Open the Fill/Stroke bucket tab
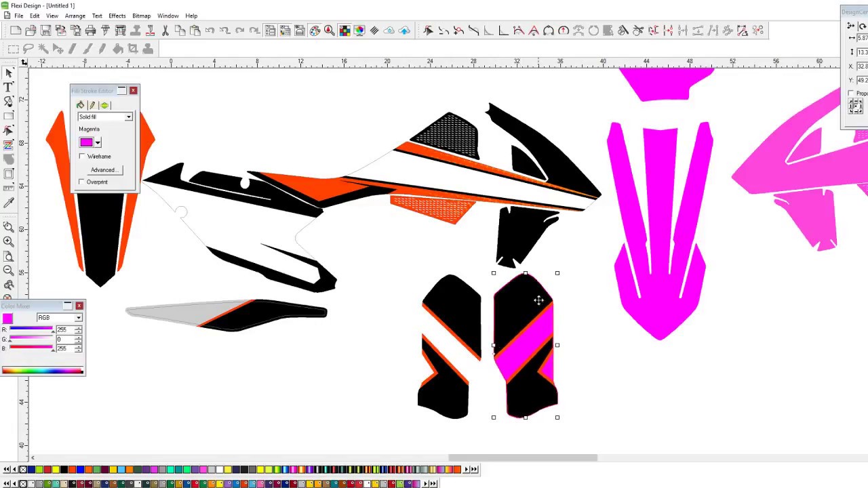Screen dimensions: 868x488 (80, 105)
